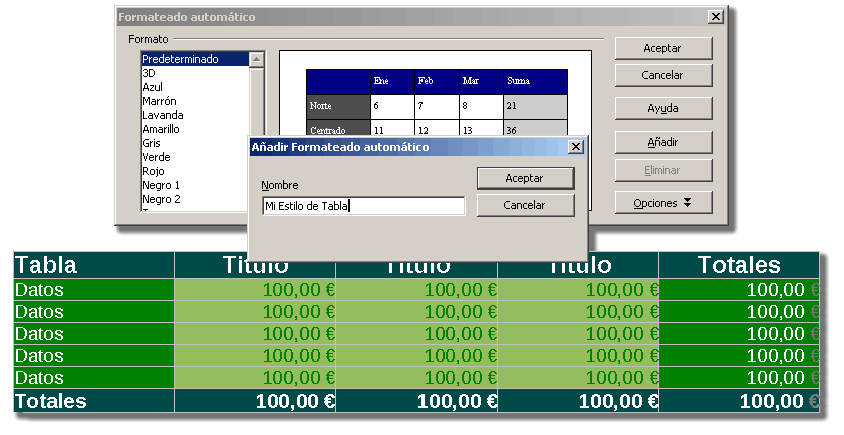Image resolution: width=844 pixels, height=435 pixels.
Task: Close the Formateado automático window
Action: tap(715, 17)
